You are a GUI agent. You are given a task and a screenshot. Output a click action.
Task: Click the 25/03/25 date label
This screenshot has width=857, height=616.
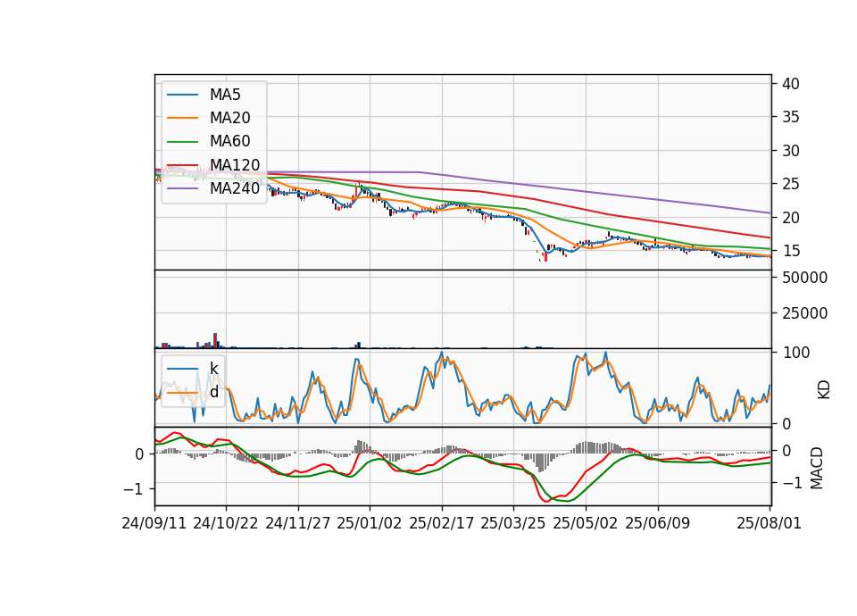tap(513, 523)
